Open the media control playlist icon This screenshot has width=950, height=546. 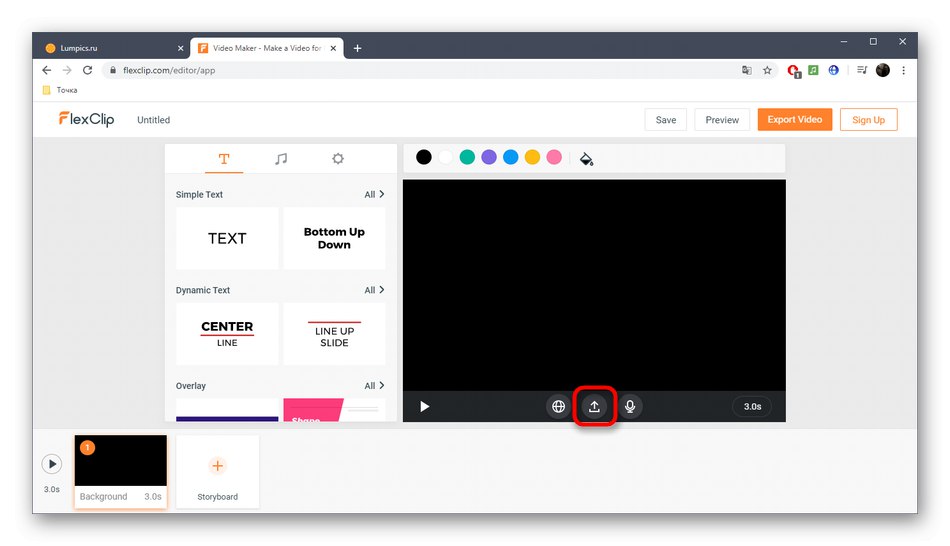click(x=862, y=70)
